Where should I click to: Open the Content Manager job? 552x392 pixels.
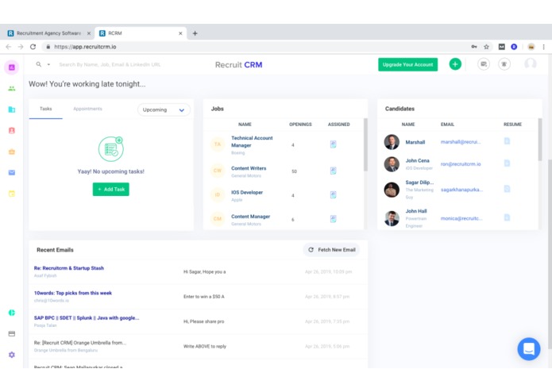pyautogui.click(x=250, y=217)
